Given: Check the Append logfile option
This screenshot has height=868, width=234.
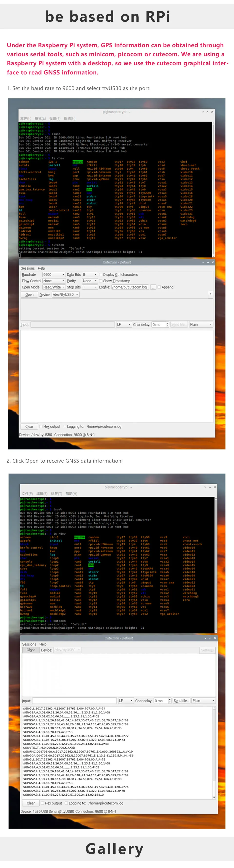Looking at the screenshot, I should (x=159, y=287).
